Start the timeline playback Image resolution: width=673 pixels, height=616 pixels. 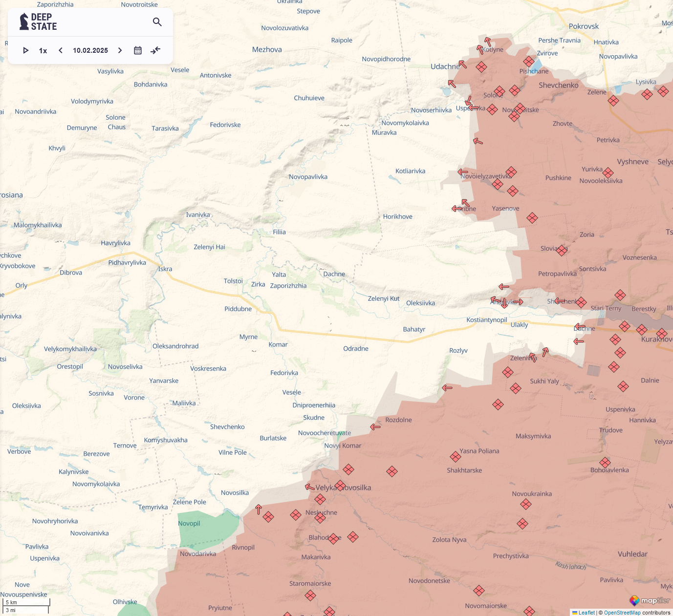point(26,50)
